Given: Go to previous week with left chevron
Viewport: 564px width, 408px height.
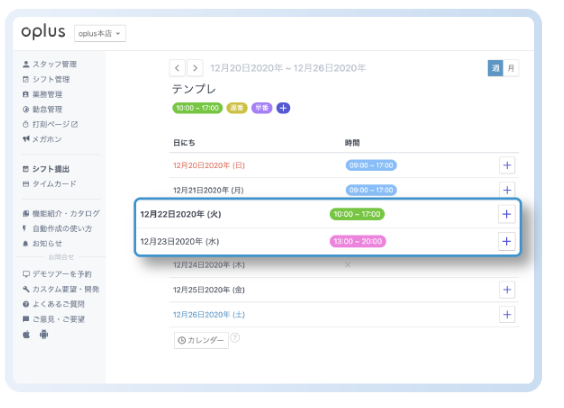Looking at the screenshot, I should [177, 68].
